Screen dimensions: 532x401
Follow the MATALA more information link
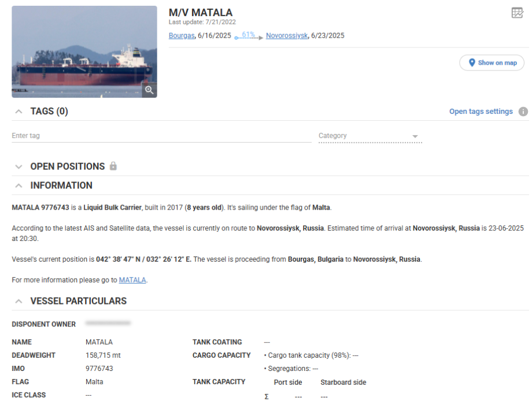tap(132, 280)
